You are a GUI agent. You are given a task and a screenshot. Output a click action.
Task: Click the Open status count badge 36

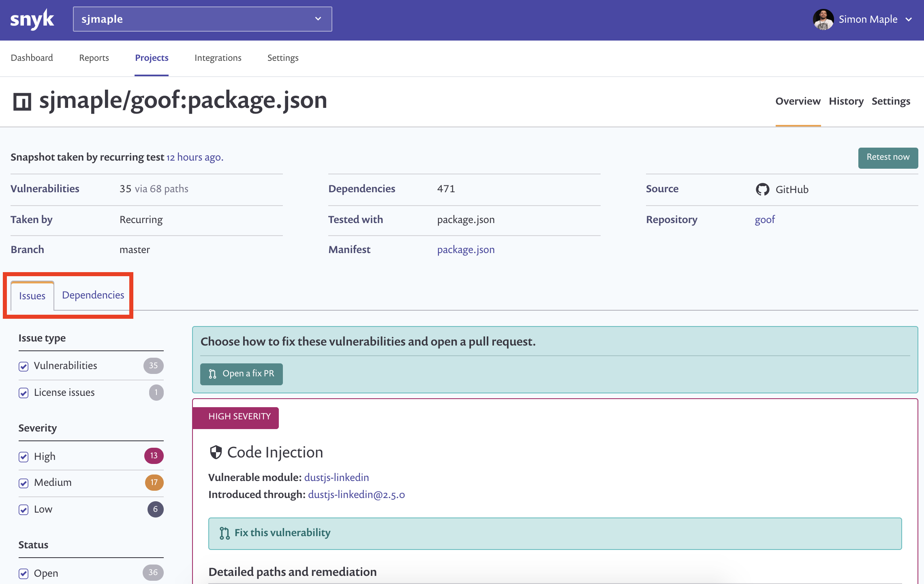tap(153, 573)
